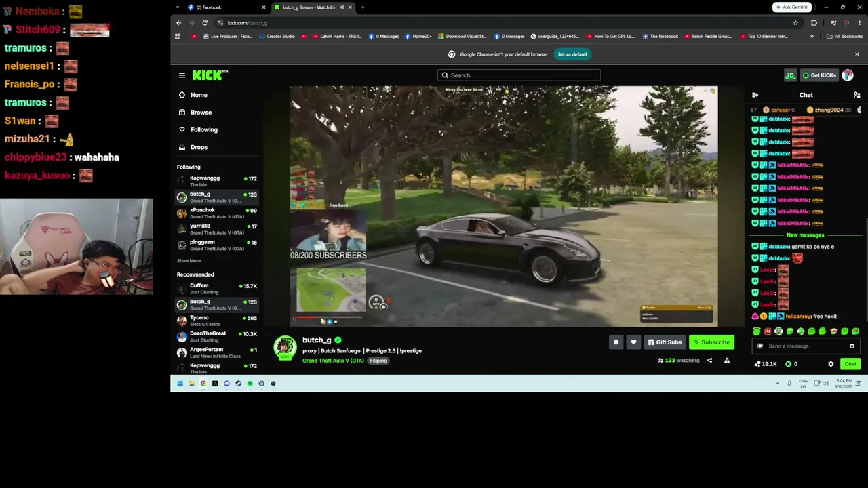Open the Filipino language tag

pos(378,361)
